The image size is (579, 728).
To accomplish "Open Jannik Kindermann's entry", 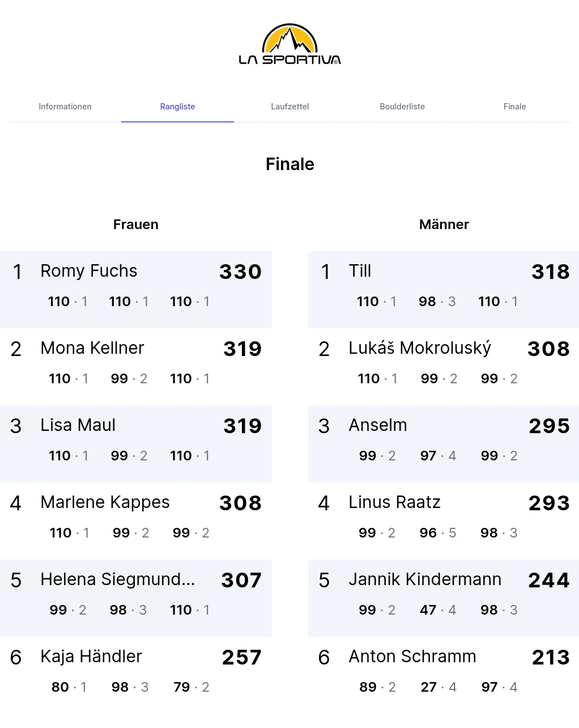I will point(444,598).
